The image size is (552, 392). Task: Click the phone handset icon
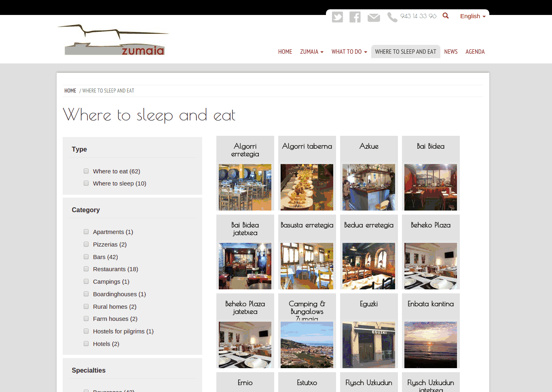pyautogui.click(x=392, y=17)
